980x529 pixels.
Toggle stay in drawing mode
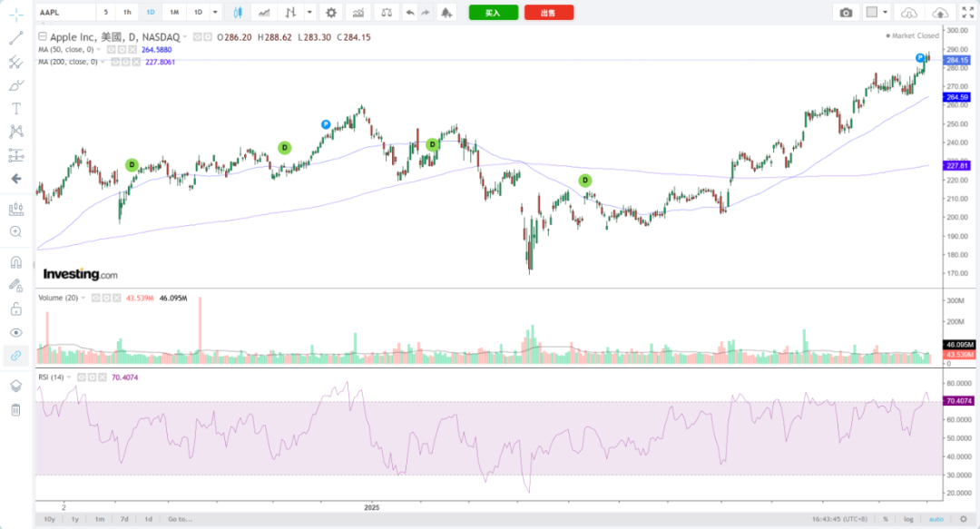click(16, 286)
